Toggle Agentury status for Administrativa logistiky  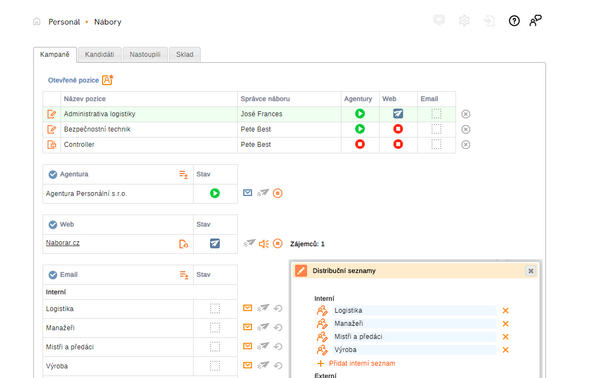click(360, 114)
